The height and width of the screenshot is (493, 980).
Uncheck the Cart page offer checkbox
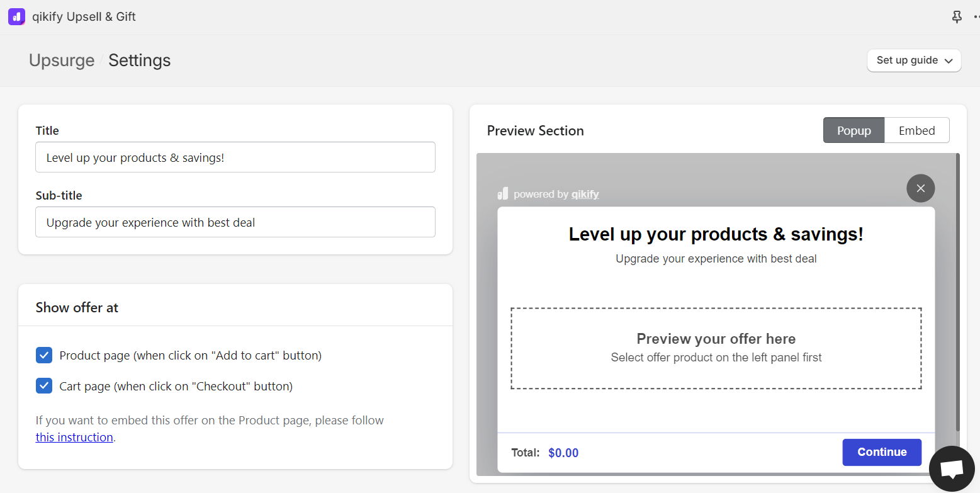click(x=44, y=386)
